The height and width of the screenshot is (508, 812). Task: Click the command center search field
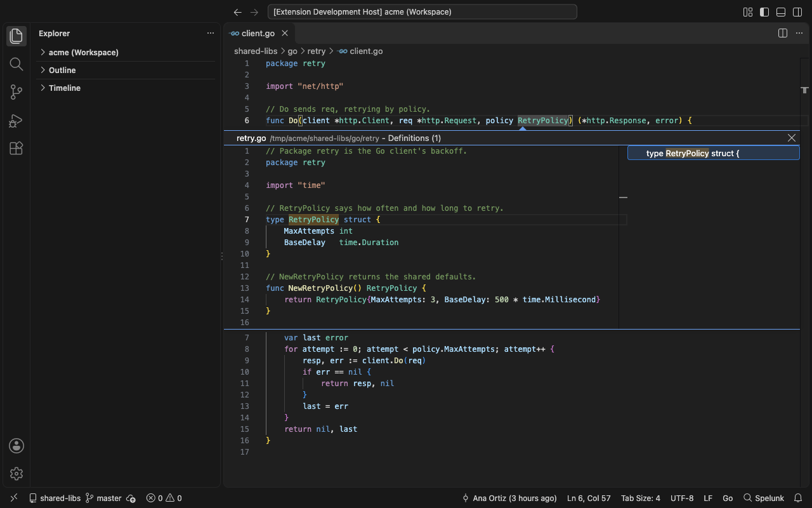[x=422, y=12]
